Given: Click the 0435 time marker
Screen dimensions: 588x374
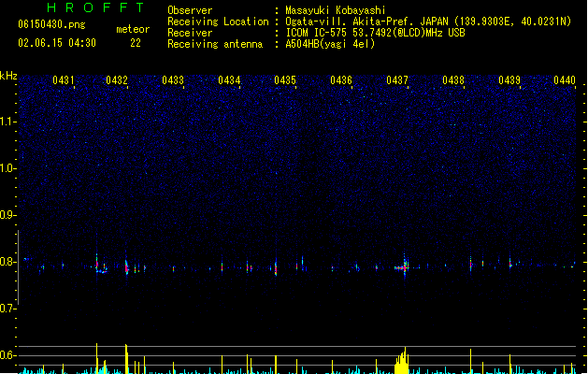Looking at the screenshot, I should (x=285, y=80).
